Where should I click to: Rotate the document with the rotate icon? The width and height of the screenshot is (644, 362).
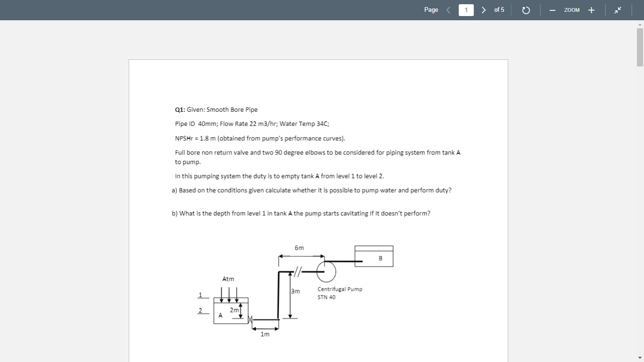point(526,9)
